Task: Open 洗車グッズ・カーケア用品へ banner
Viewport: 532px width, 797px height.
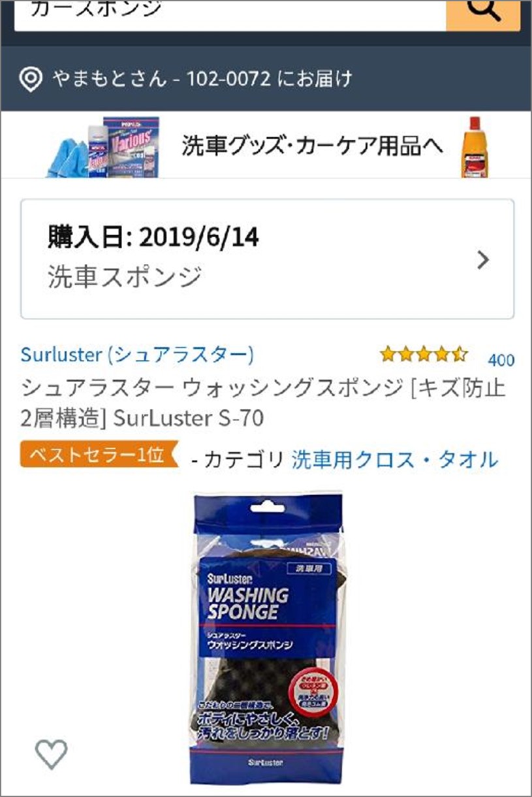Action: [312, 146]
